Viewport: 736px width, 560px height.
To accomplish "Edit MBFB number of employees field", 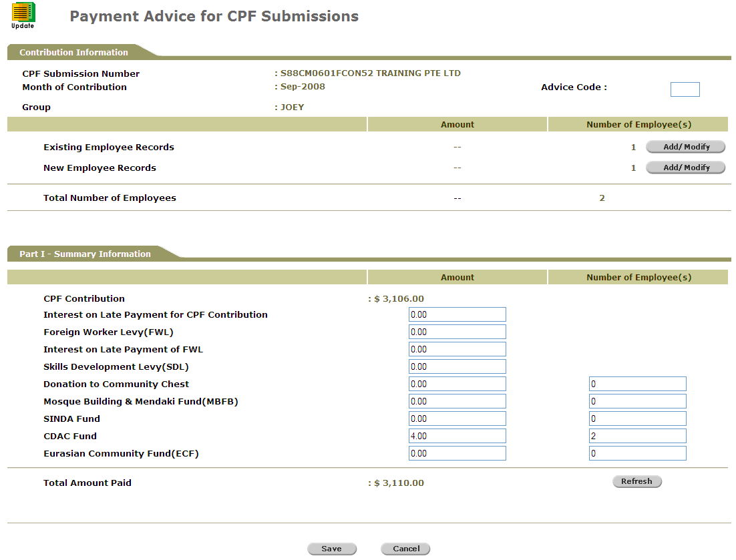I will tap(637, 401).
